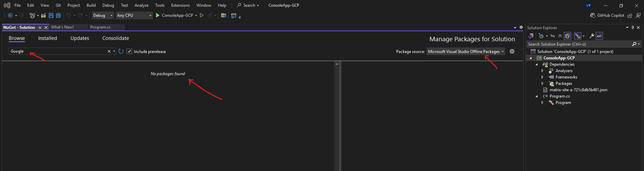The height and width of the screenshot is (171, 644).
Task: Click the Search button in title bar
Action: coord(248,5)
